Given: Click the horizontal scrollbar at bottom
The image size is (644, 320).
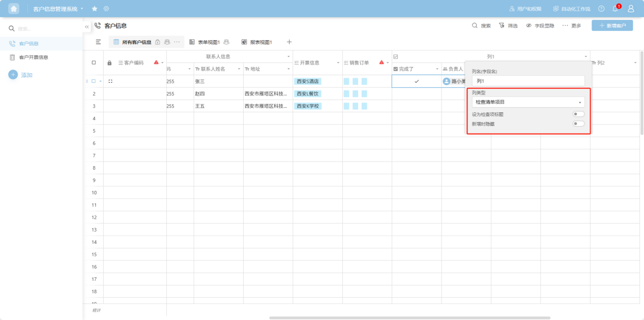Looking at the screenshot, I should [x=409, y=318].
